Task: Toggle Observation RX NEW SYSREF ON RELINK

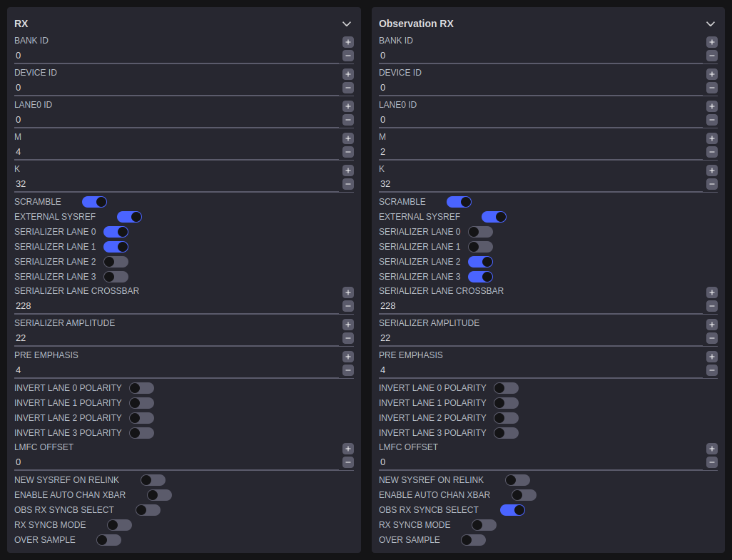Action: (518, 480)
